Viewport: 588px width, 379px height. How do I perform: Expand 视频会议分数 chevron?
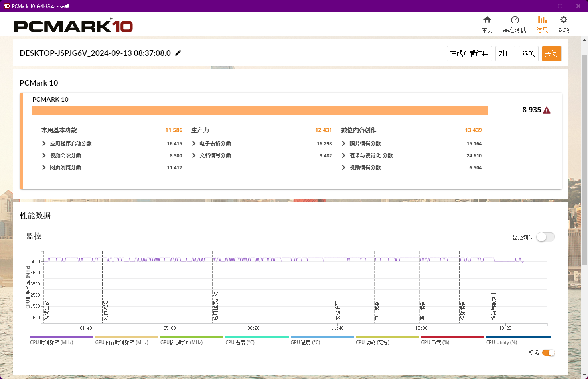click(44, 155)
